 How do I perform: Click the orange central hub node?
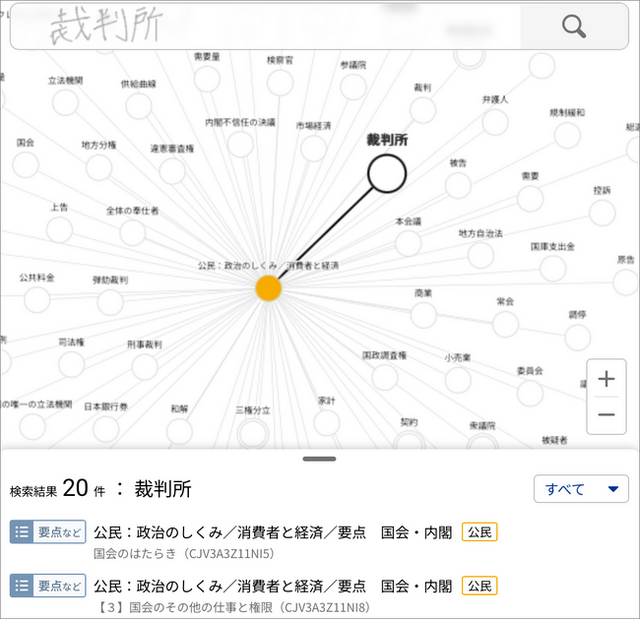click(268, 289)
